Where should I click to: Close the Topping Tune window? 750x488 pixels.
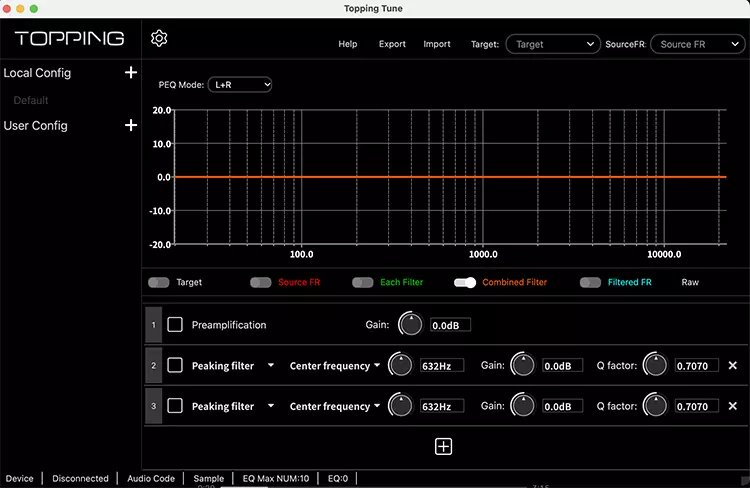(6, 9)
